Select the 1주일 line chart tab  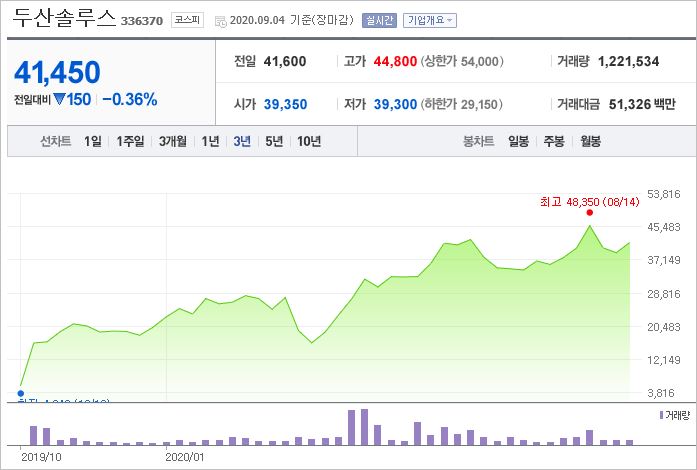130,141
